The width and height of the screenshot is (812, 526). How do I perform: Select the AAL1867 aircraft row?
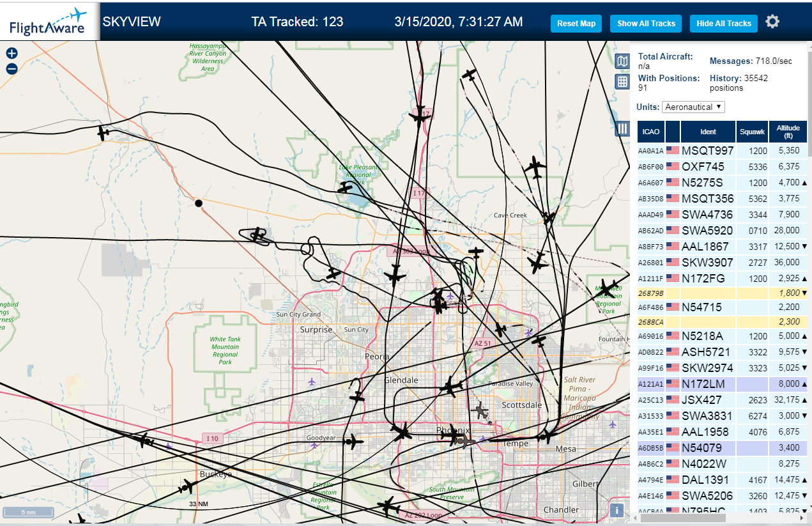point(722,246)
